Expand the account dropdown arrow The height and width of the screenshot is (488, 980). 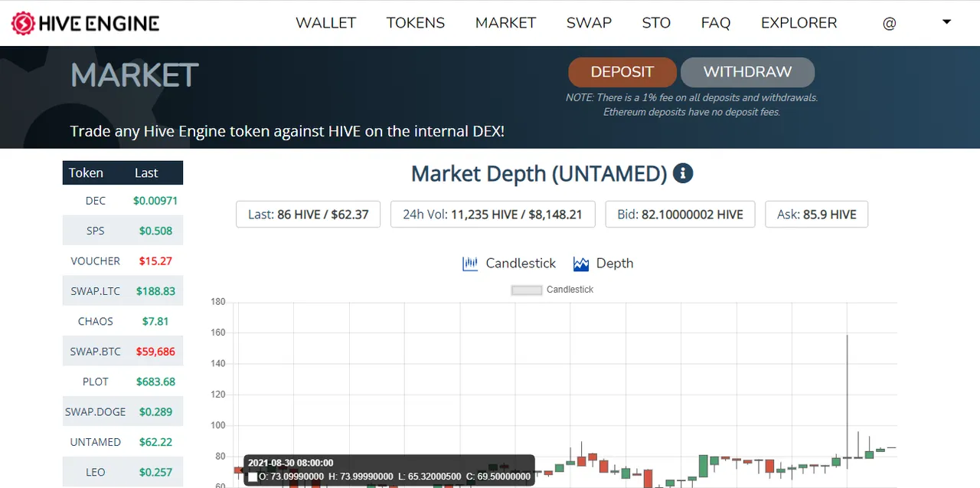(946, 22)
